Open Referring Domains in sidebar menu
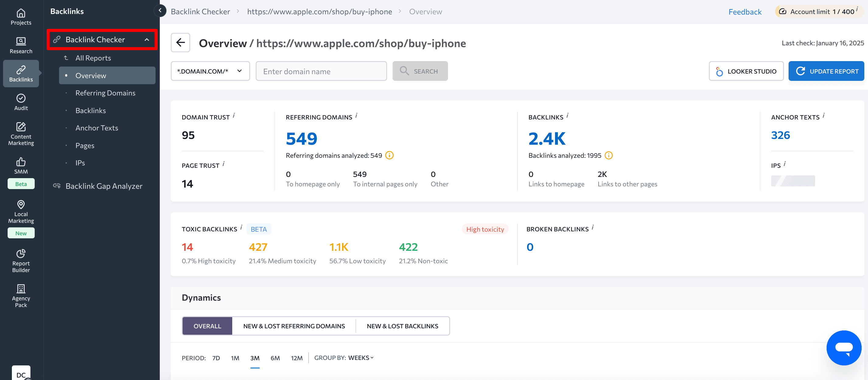Screen dimensions: 868x380 (105, 93)
